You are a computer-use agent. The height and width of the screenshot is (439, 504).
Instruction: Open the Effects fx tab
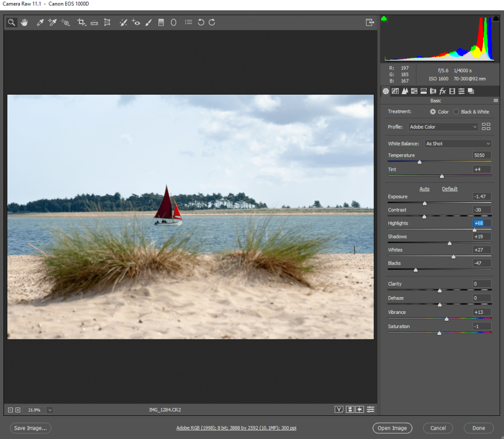[442, 91]
